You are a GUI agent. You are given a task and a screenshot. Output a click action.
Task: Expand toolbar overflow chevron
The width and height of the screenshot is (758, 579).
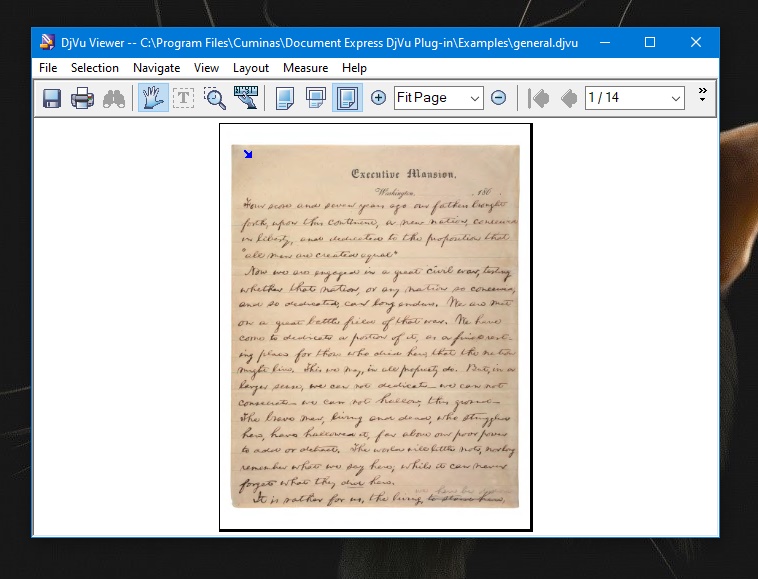click(702, 94)
